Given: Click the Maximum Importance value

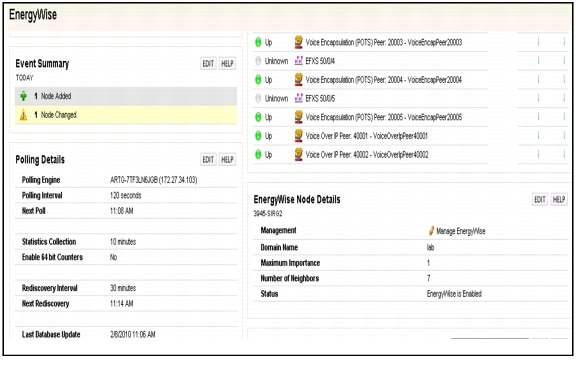Looking at the screenshot, I should coord(428,263).
